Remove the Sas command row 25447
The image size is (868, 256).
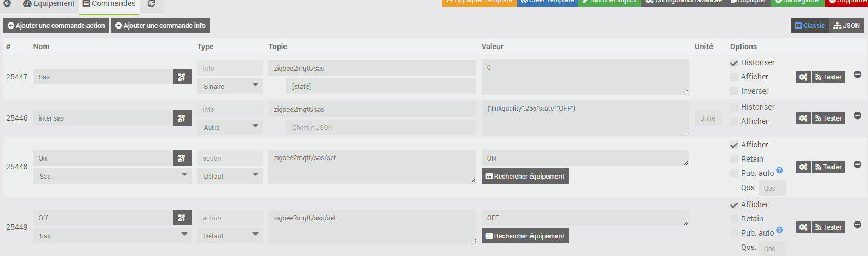(858, 75)
